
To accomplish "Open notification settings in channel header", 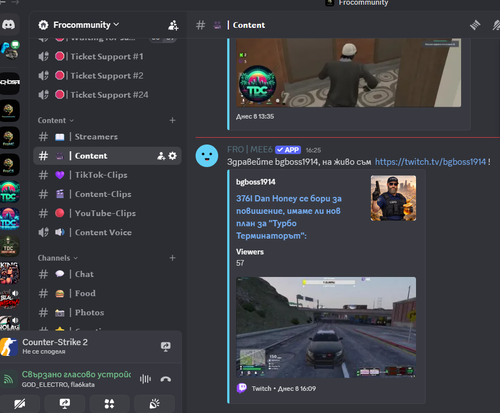I will click(496, 25).
